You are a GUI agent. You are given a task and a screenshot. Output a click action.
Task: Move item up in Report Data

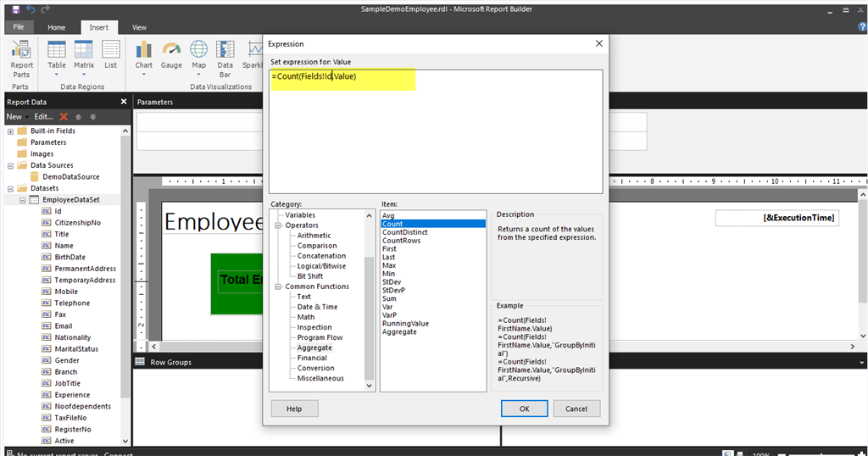[78, 117]
